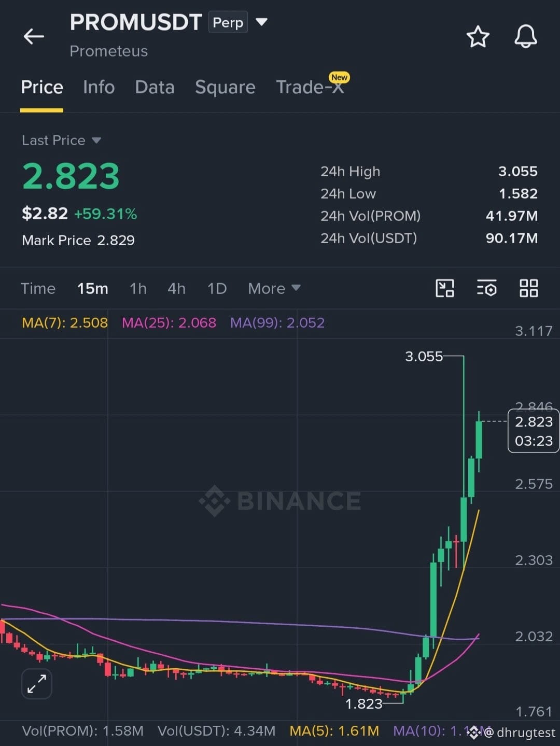Tap the Prometeus subtitle
Viewport: 560px width, 746px height.
tap(109, 51)
